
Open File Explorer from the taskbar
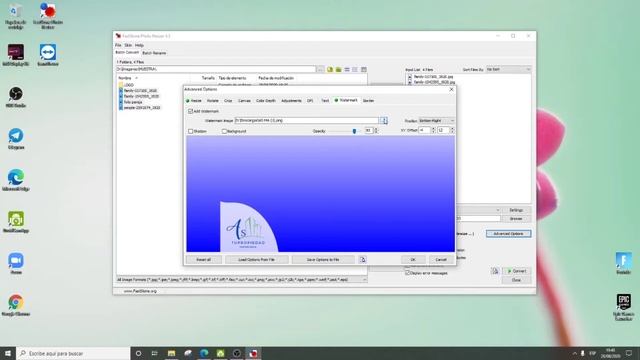click(171, 353)
